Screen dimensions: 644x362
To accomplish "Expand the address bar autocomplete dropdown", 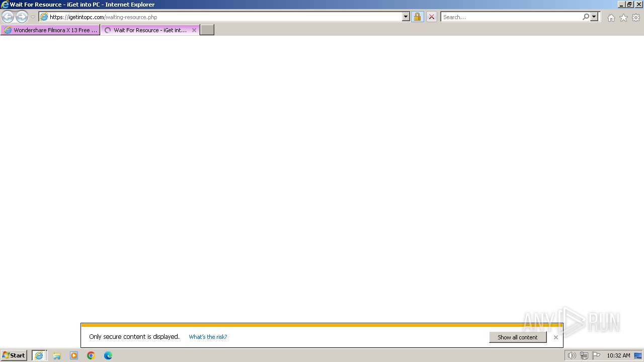I will pyautogui.click(x=406, y=17).
